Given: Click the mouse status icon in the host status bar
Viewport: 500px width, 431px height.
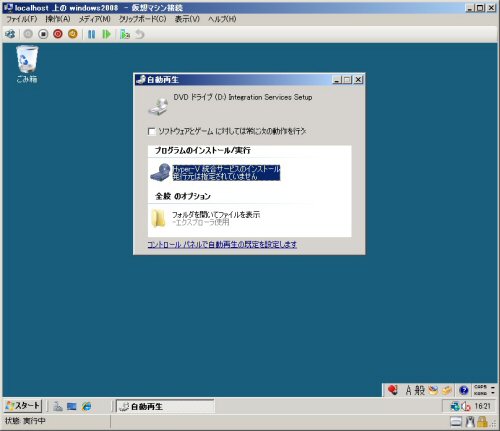Looking at the screenshot, I should (x=470, y=422).
